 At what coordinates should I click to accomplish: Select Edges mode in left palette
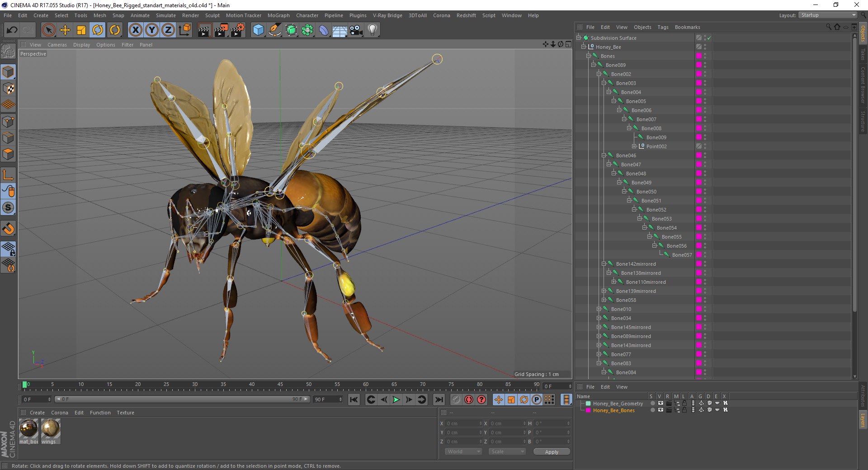[9, 138]
